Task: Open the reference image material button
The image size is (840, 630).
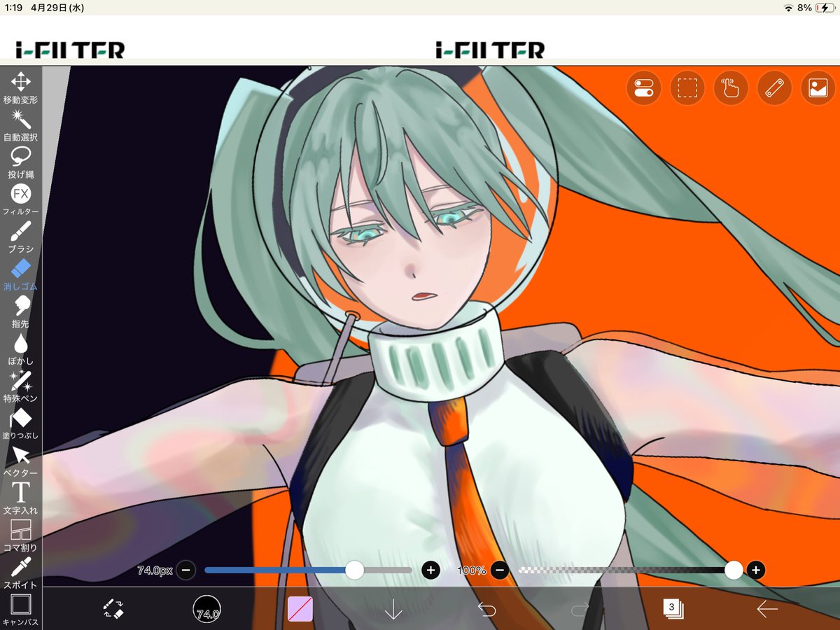Action: (x=818, y=88)
